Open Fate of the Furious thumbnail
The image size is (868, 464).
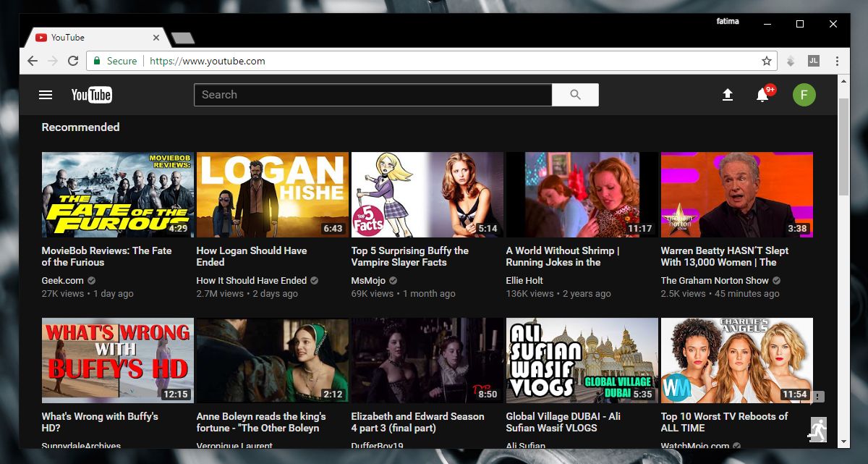[117, 195]
